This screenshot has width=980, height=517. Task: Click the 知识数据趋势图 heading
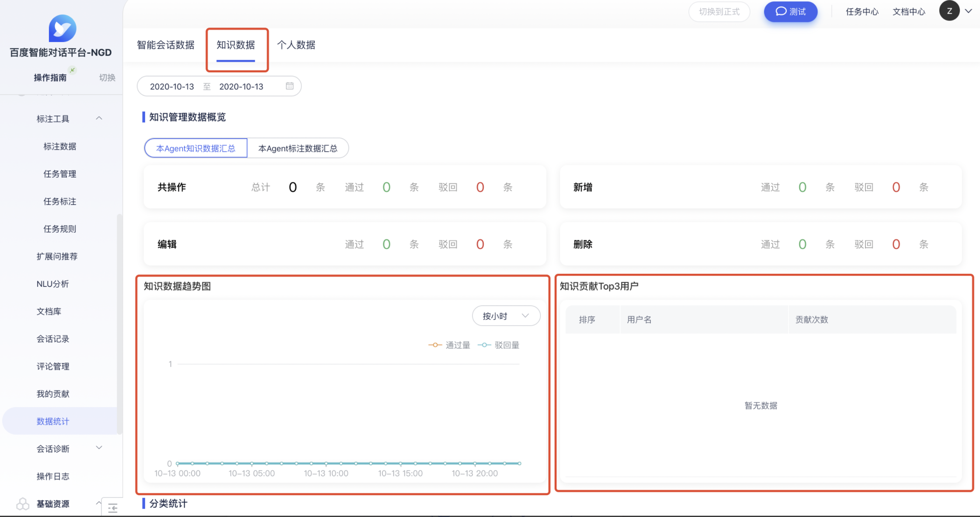177,286
